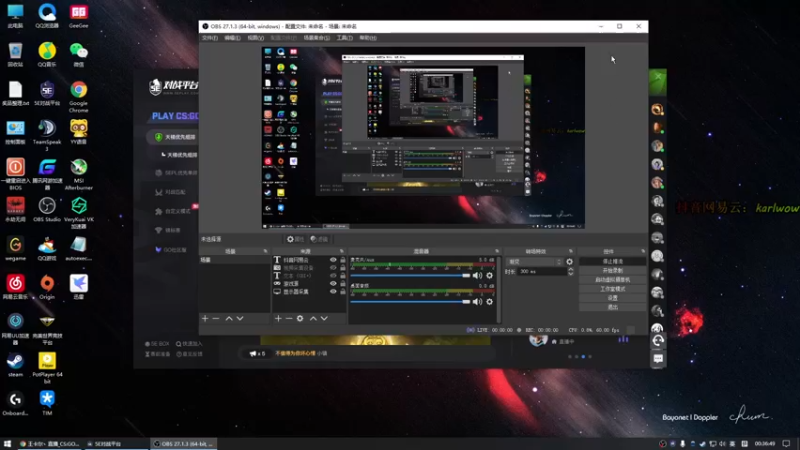Open Origin desktop shortcut
The width and height of the screenshot is (800, 450).
point(47,287)
